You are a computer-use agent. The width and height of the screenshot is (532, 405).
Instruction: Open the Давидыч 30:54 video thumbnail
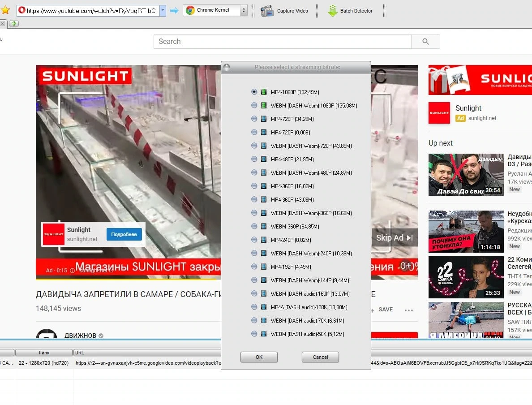click(x=466, y=174)
